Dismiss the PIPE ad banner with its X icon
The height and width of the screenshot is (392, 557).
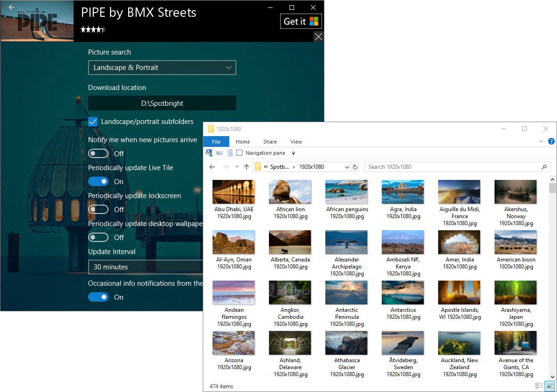(318, 36)
